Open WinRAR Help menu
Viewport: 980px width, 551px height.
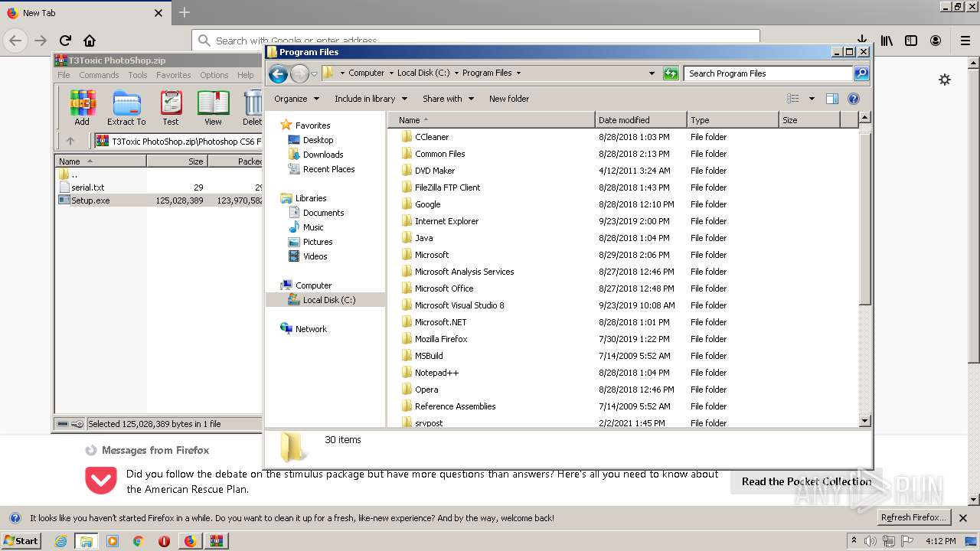tap(245, 75)
